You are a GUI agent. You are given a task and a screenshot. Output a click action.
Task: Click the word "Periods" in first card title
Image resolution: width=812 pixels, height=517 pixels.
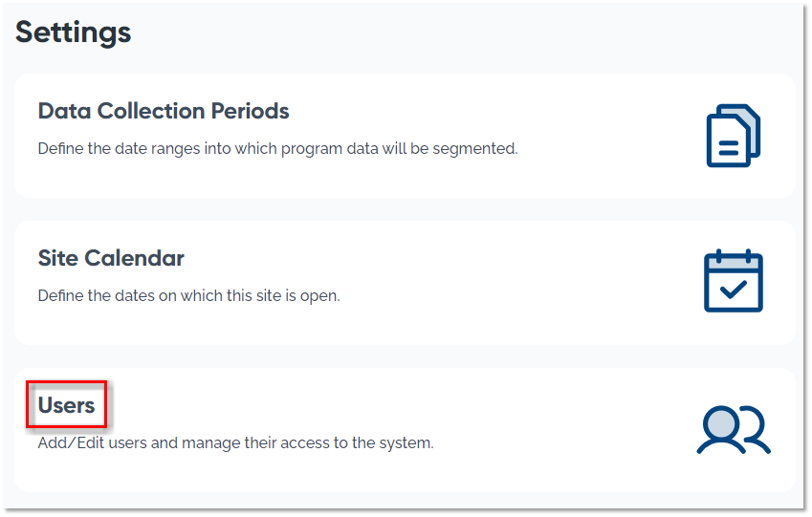point(252,111)
